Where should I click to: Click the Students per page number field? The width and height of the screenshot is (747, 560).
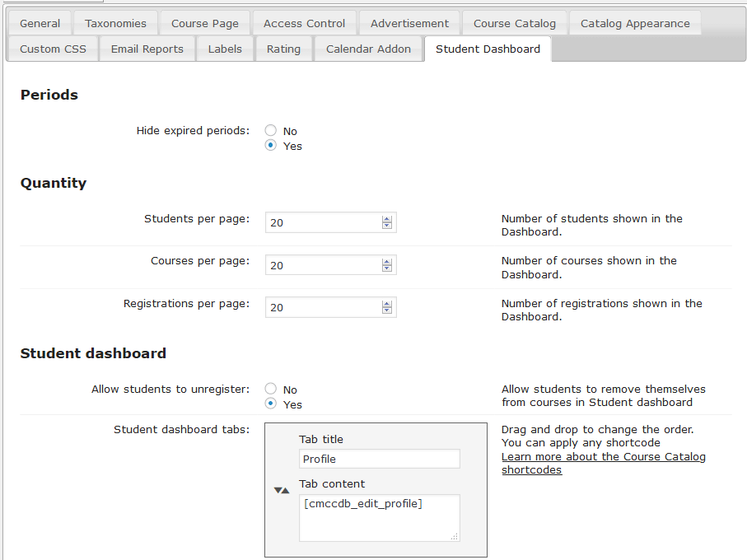click(323, 222)
